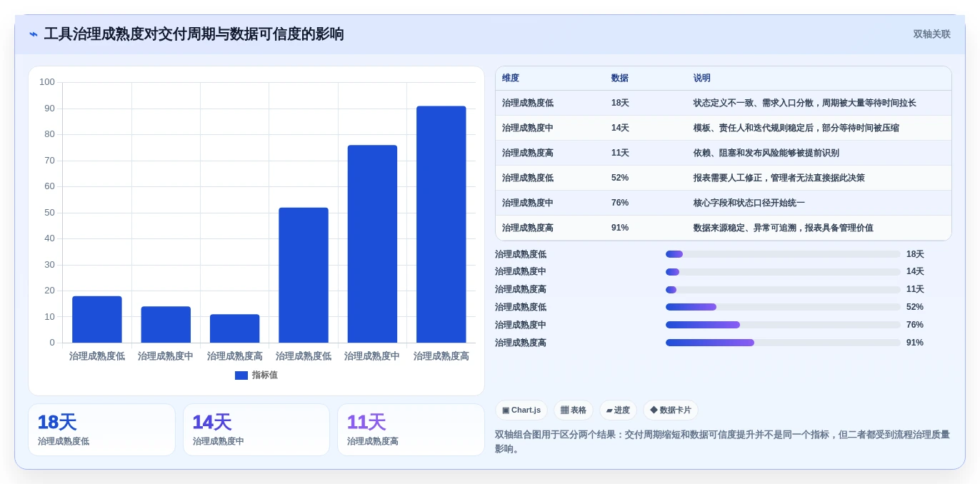The width and height of the screenshot is (980, 484).
Task: Select the 数据卡片 tag chip
Action: coord(671,410)
